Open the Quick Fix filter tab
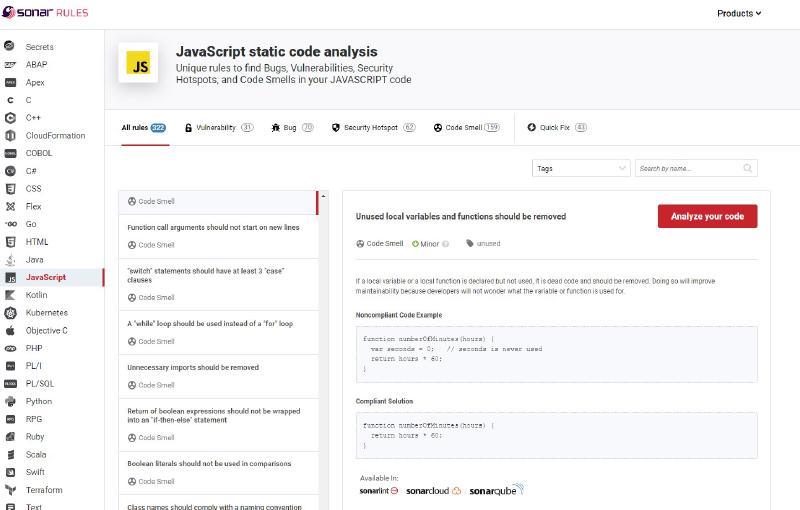The height and width of the screenshot is (510, 800). coord(557,128)
